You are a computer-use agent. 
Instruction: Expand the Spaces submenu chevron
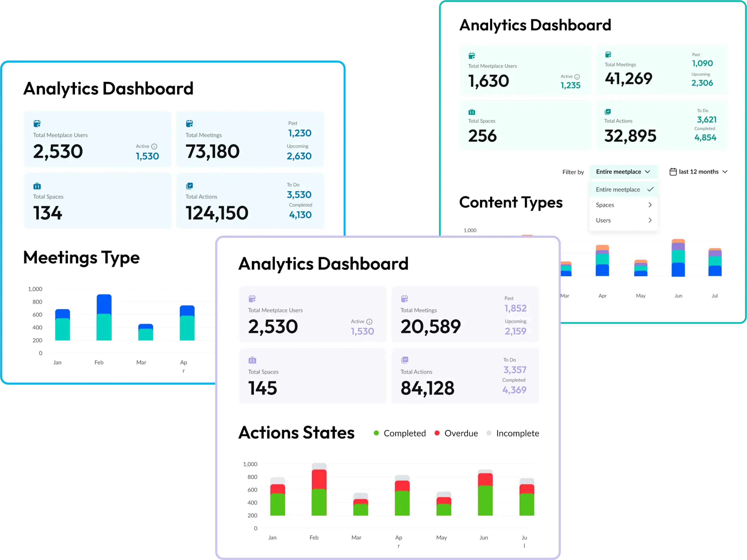click(650, 205)
